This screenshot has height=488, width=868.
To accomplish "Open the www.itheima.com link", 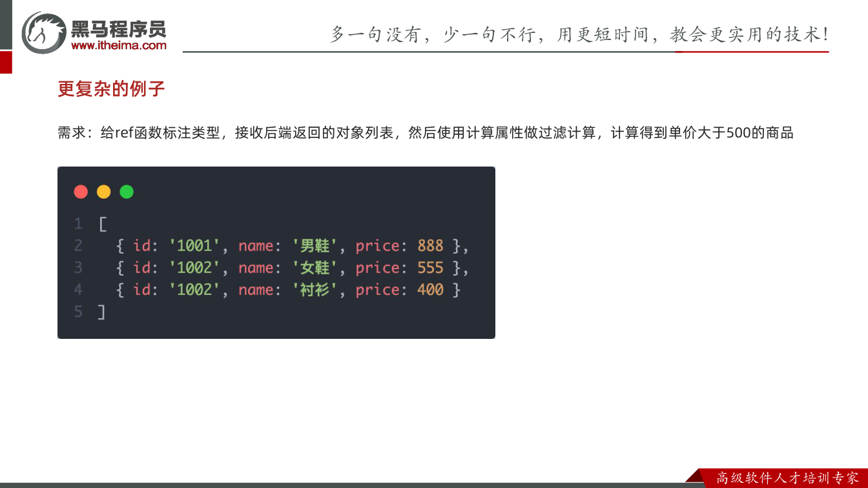I will tap(118, 45).
